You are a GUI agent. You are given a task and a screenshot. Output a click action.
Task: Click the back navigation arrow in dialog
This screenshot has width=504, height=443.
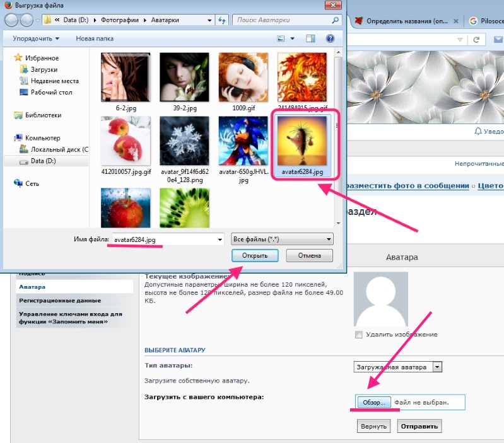12,20
